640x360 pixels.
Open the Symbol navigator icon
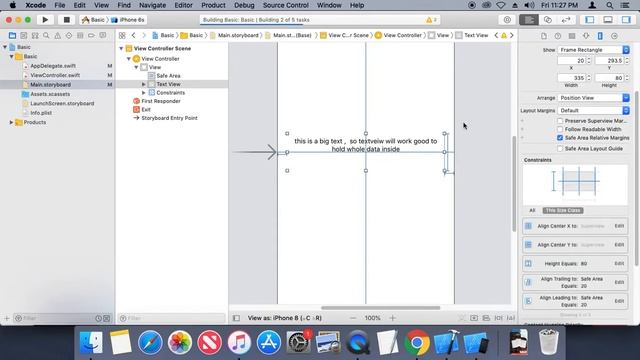point(35,36)
